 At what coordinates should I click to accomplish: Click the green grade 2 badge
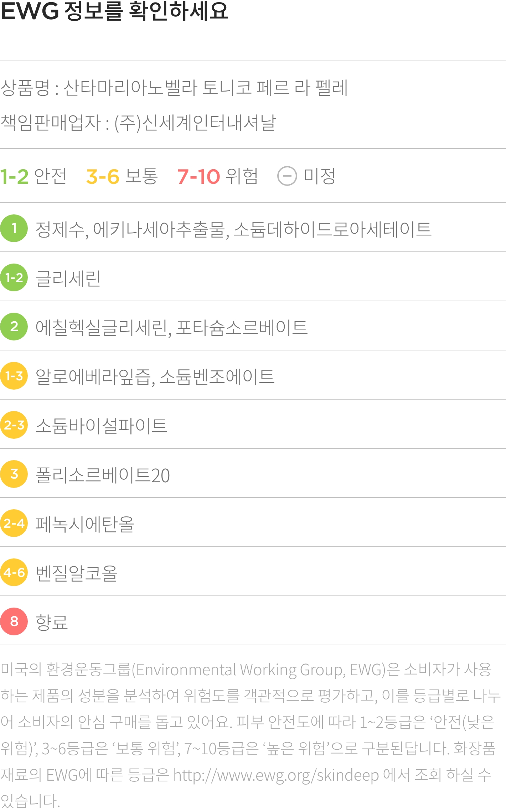click(x=14, y=327)
